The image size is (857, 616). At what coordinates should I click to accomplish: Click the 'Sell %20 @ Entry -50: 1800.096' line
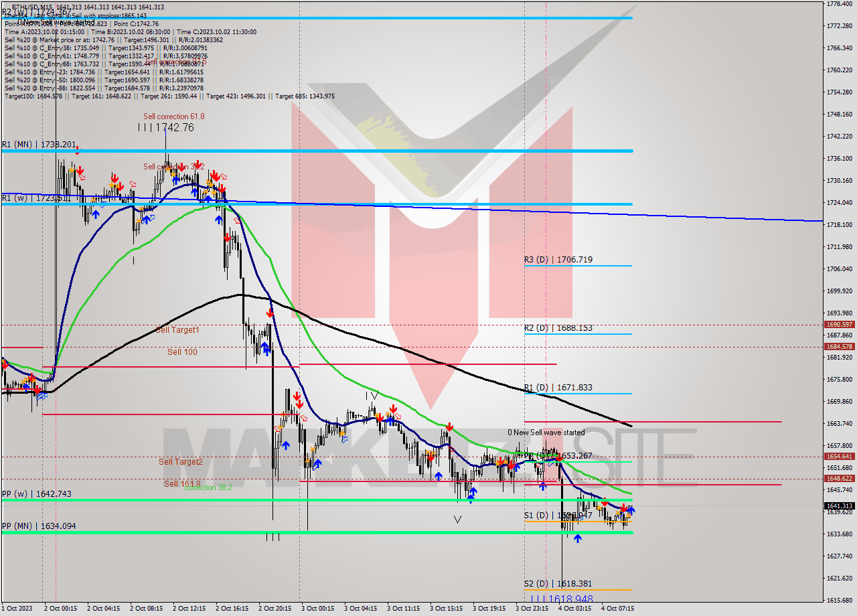pos(104,80)
